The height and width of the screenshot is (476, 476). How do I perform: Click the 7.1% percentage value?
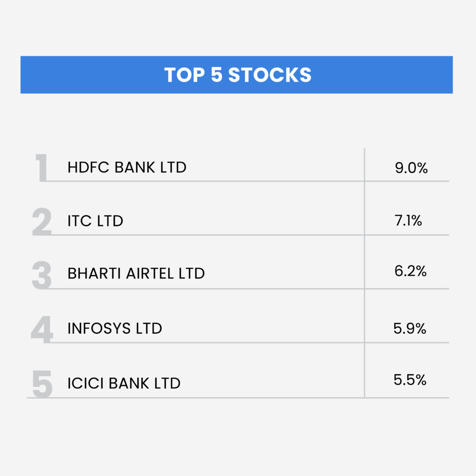click(408, 220)
